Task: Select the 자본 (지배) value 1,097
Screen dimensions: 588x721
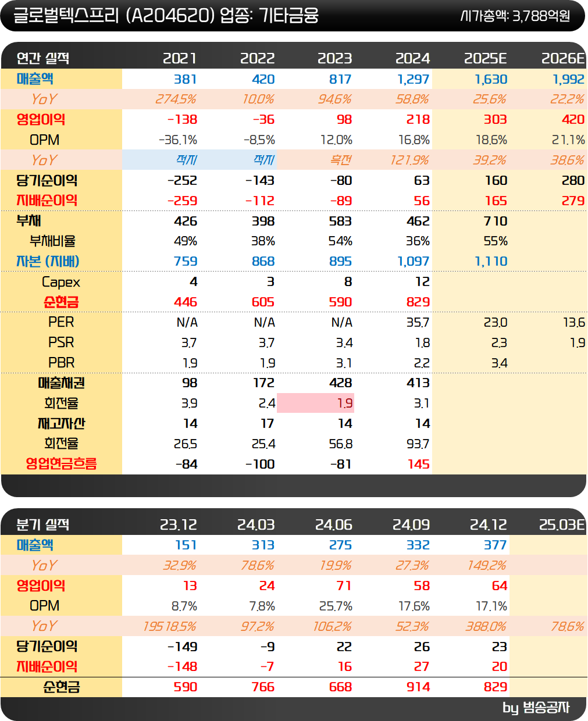Action: tap(414, 261)
